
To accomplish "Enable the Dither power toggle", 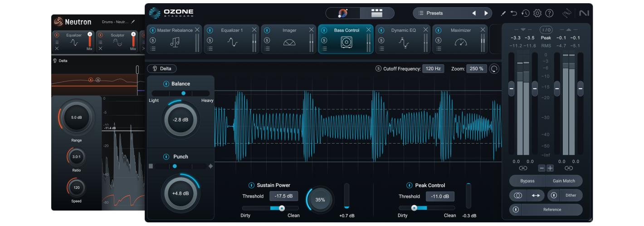I will (x=554, y=195).
